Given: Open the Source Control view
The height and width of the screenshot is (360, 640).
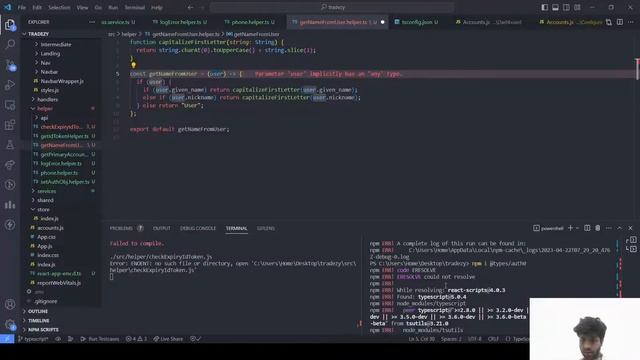Looking at the screenshot, I should click(x=10, y=65).
